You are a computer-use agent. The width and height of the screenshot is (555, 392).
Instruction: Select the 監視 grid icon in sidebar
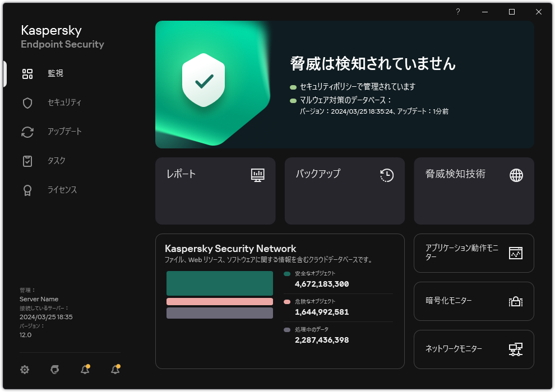27,73
